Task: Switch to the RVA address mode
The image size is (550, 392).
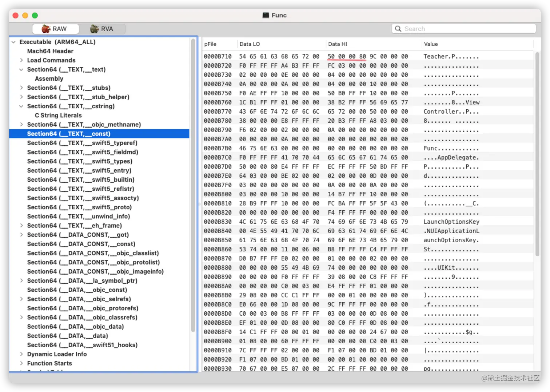Action: point(102,29)
